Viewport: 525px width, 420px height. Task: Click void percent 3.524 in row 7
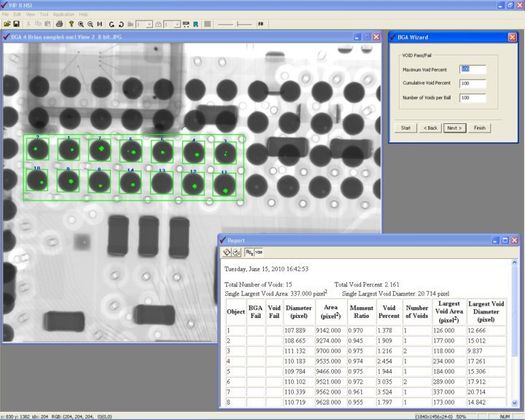tap(385, 392)
